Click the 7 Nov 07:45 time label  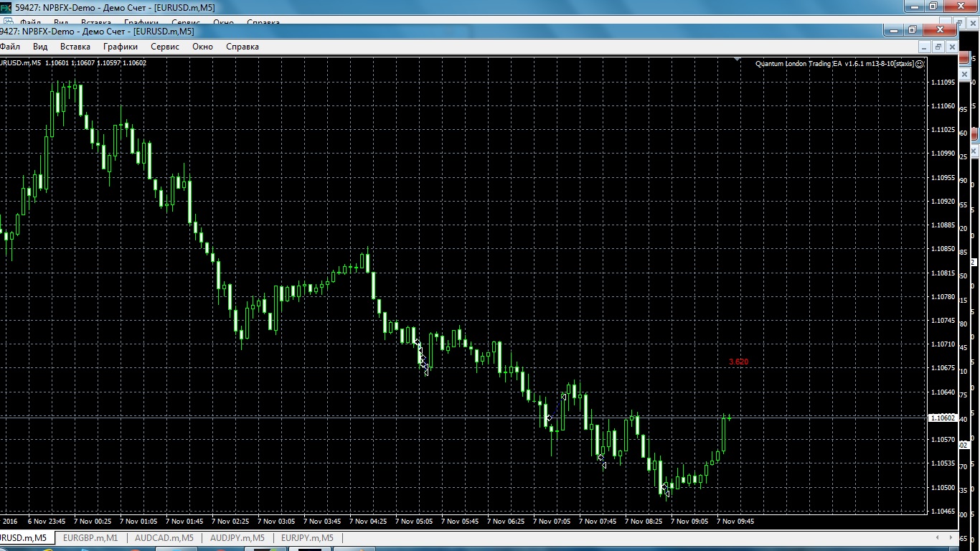coord(598,522)
